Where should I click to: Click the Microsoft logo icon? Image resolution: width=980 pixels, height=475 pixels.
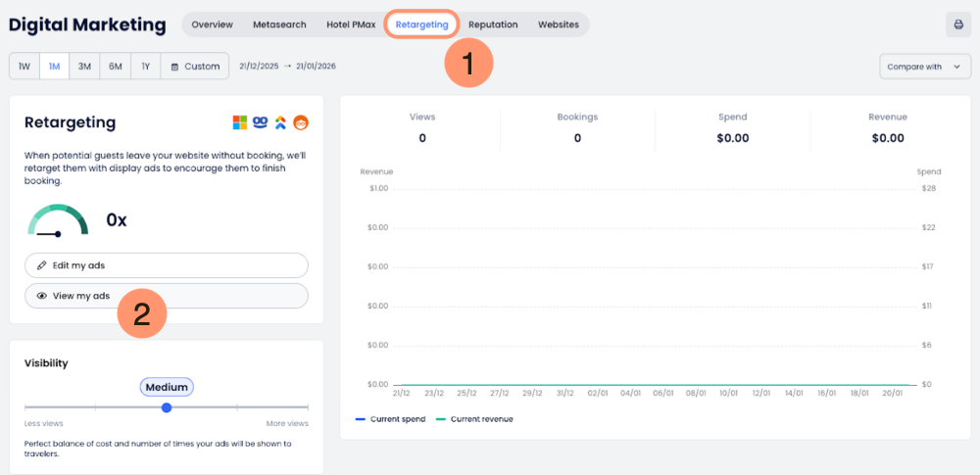coord(239,122)
